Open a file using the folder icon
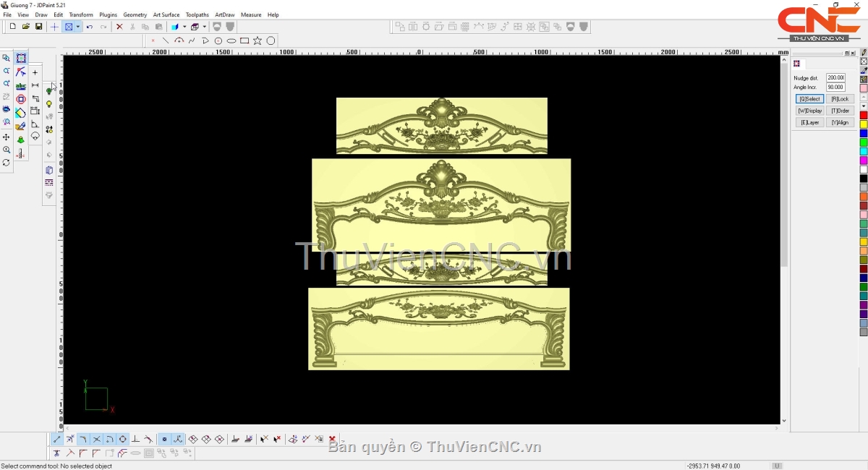This screenshot has height=470, width=868. pos(25,27)
